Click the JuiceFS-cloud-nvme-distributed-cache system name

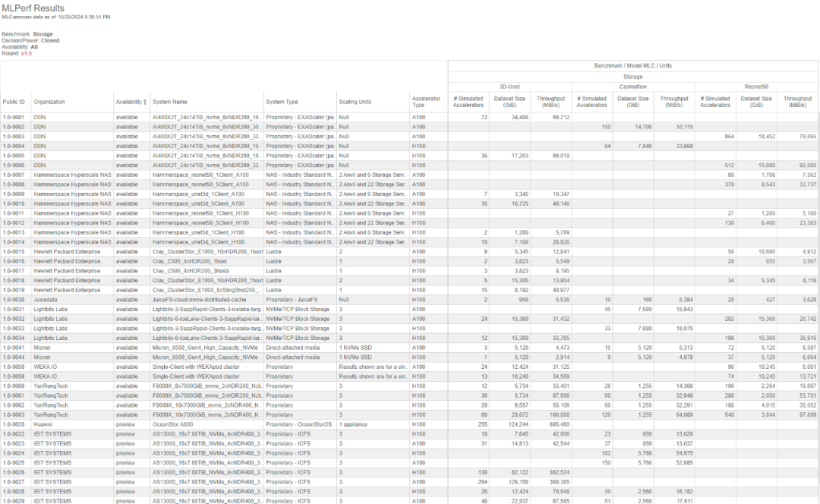tap(199, 300)
